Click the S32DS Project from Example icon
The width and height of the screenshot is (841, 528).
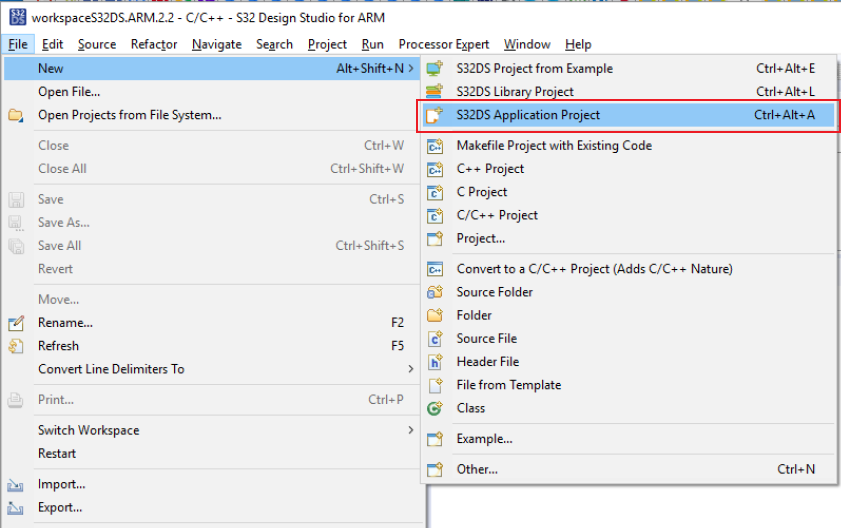click(434, 69)
